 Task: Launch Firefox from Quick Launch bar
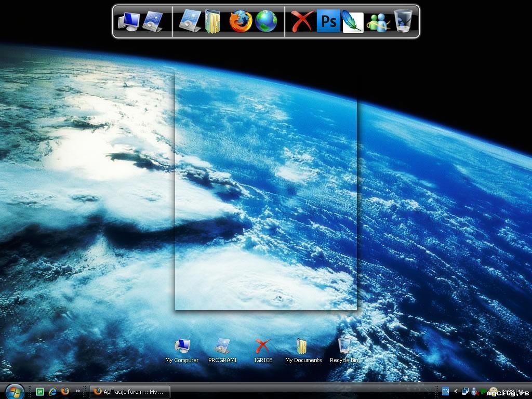[65, 391]
